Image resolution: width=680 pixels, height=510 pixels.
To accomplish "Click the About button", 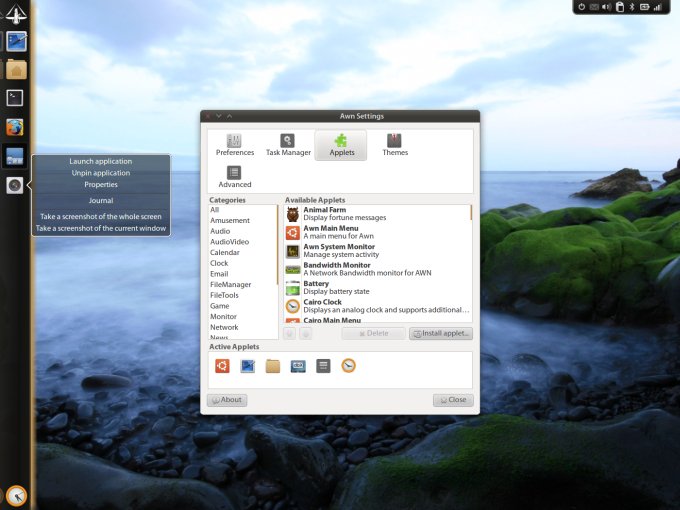I will (227, 400).
